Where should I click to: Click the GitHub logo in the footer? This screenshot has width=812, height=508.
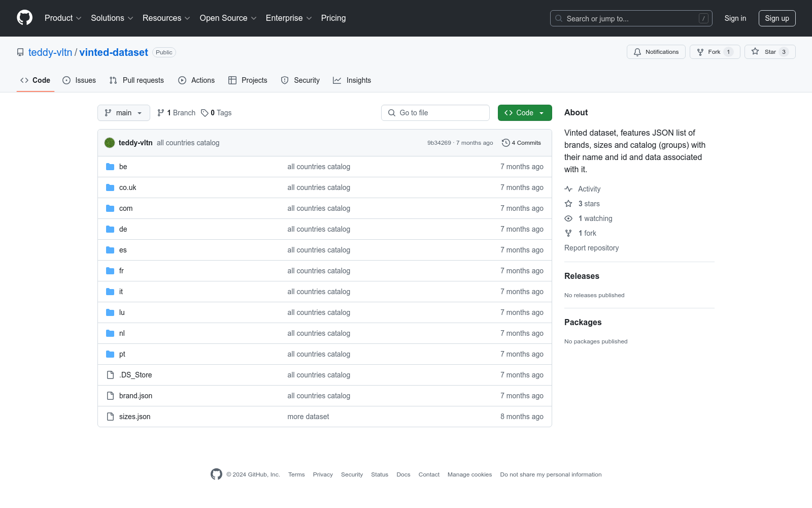216,474
